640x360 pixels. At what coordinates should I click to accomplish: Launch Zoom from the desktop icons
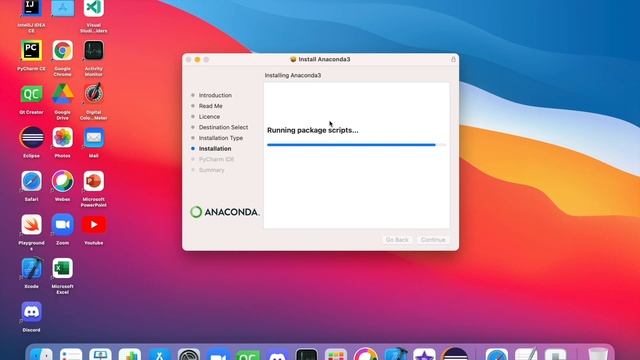point(62,225)
